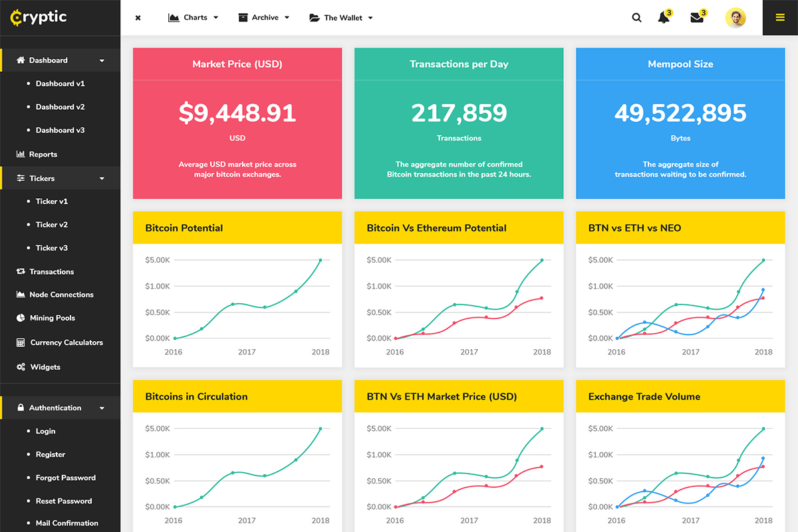Open the notifications bell icon
Viewport: 798px width, 532px height.
click(664, 18)
